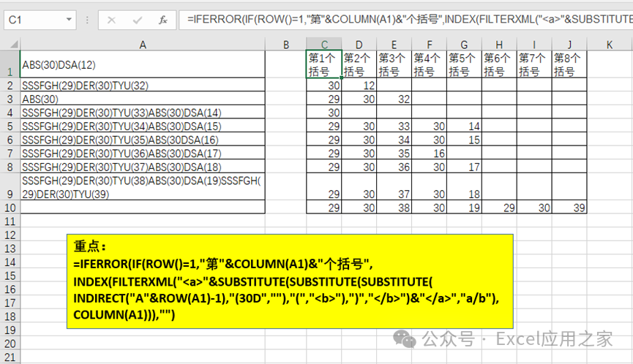Click cell J10 with value 39

(569, 208)
